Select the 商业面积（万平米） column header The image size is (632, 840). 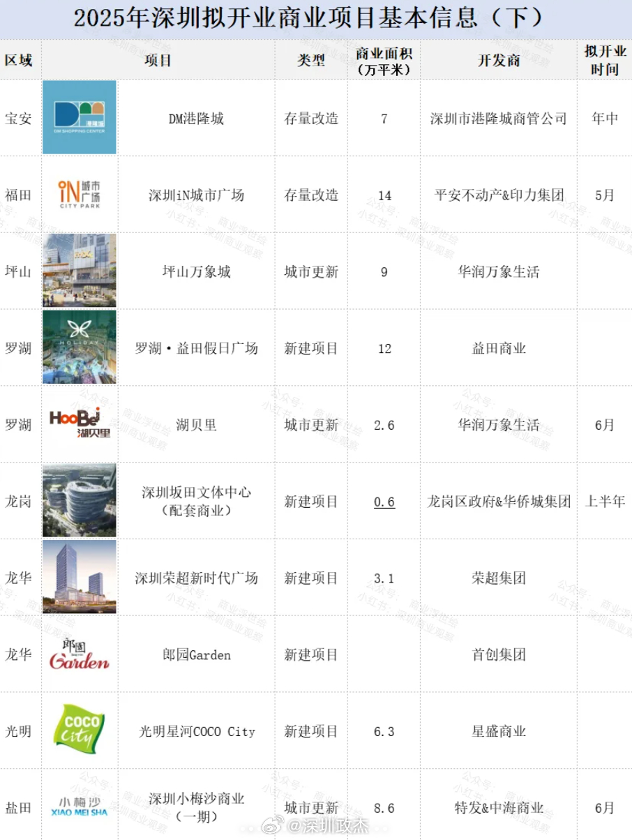384,61
